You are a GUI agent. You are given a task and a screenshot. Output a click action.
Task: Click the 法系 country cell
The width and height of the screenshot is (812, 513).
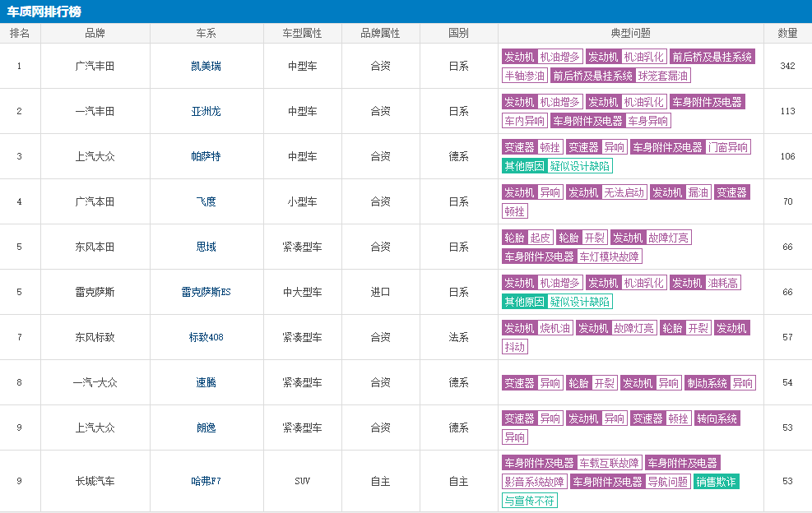458,337
